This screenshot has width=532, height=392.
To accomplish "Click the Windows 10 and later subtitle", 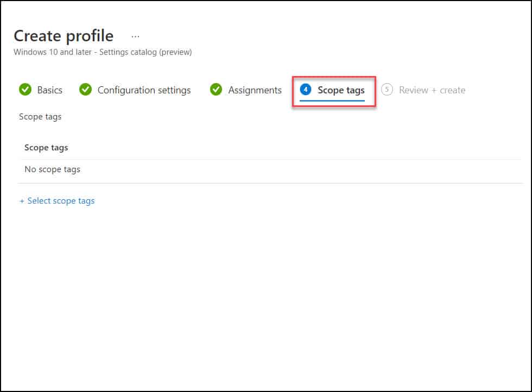I will point(103,52).
